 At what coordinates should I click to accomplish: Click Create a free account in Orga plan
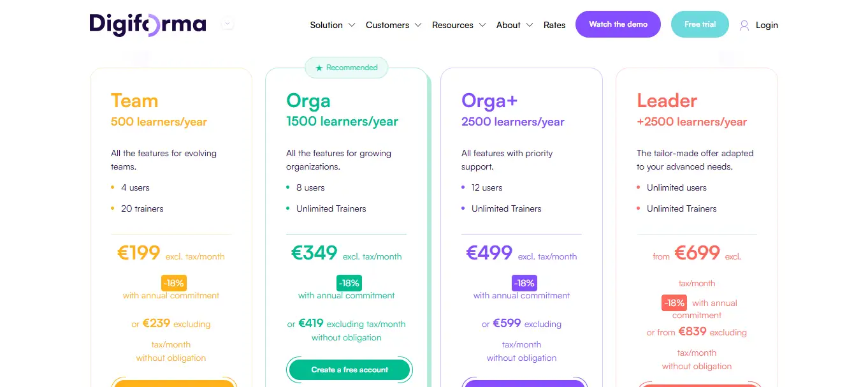(349, 370)
